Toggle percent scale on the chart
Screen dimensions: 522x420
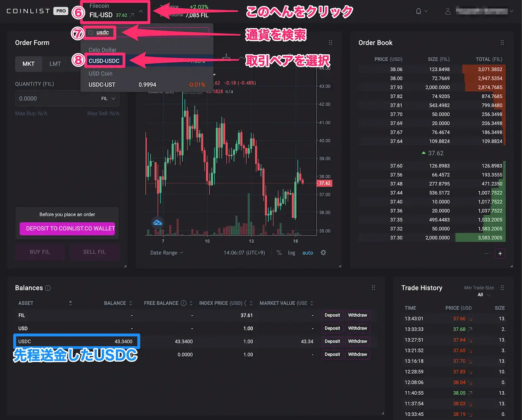(x=279, y=253)
